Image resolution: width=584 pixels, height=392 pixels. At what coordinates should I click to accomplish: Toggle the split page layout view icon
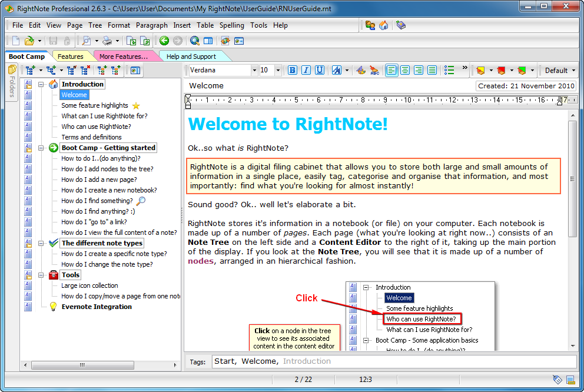208,41
